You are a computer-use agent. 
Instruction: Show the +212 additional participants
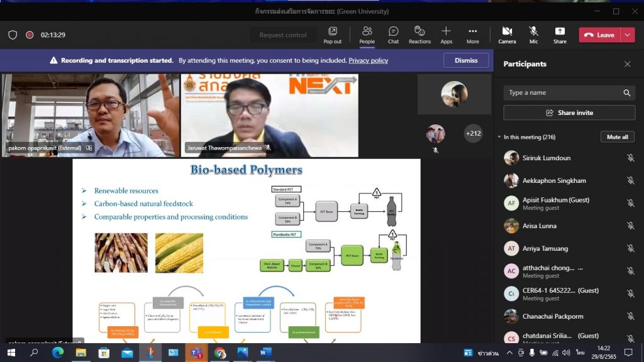click(472, 133)
